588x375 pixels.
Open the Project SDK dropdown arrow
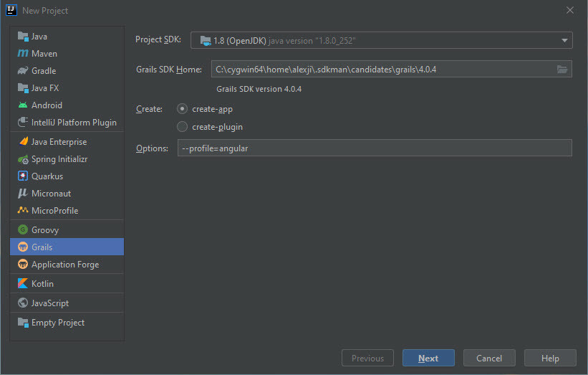564,41
